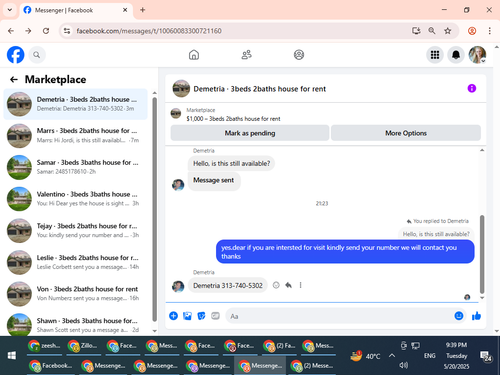The height and width of the screenshot is (375, 500).
Task: Open the 9:39 PM clock and date
Action: coord(456,356)
